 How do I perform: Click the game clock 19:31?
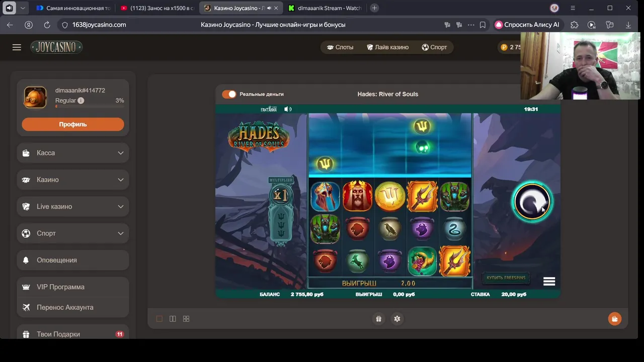[531, 109]
